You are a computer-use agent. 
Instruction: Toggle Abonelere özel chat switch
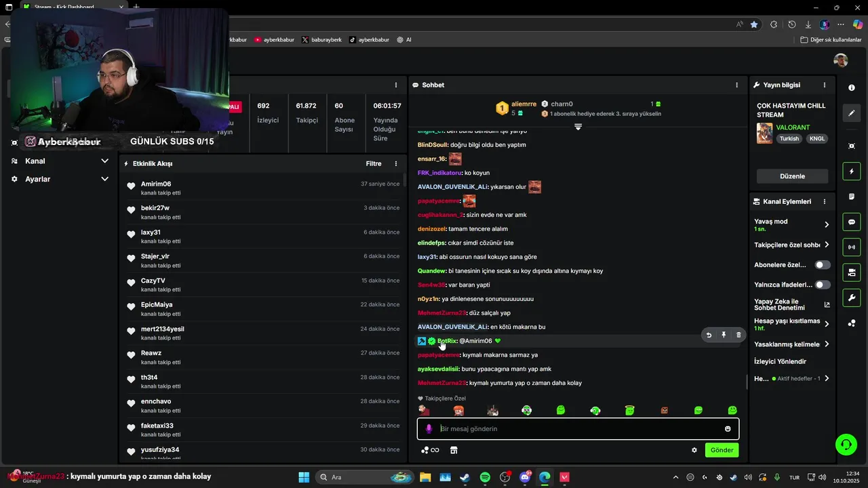(x=823, y=265)
